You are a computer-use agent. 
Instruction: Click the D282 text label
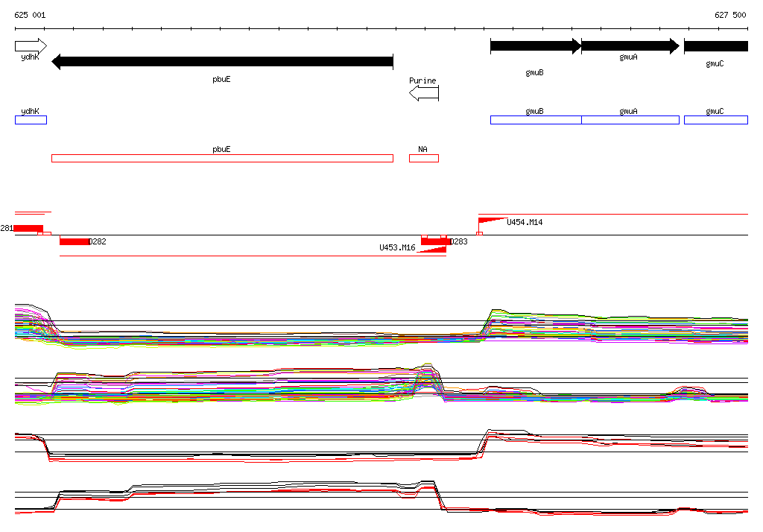98,241
